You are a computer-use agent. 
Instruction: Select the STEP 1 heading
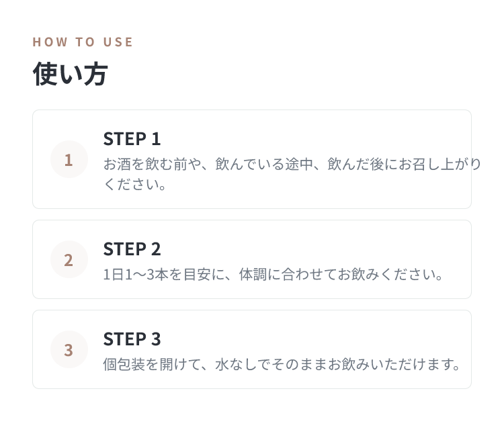[x=132, y=139]
